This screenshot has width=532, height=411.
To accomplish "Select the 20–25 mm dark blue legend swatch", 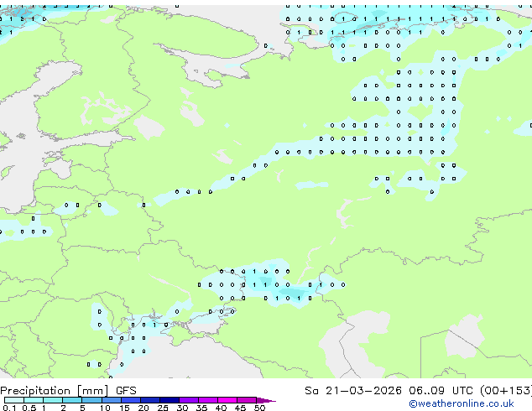I will [x=150, y=400].
